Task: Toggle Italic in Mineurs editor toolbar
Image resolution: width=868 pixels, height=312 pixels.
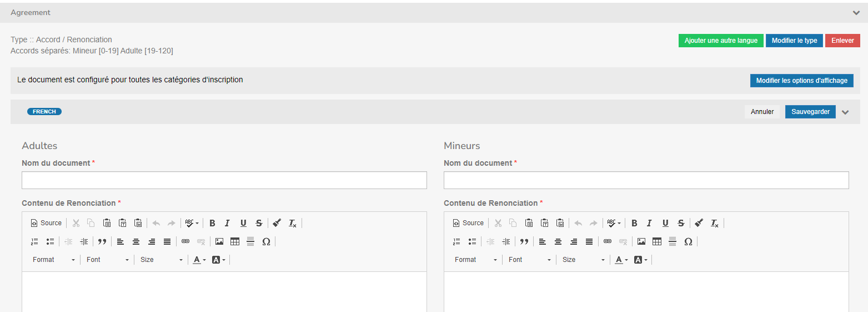Action: [649, 223]
